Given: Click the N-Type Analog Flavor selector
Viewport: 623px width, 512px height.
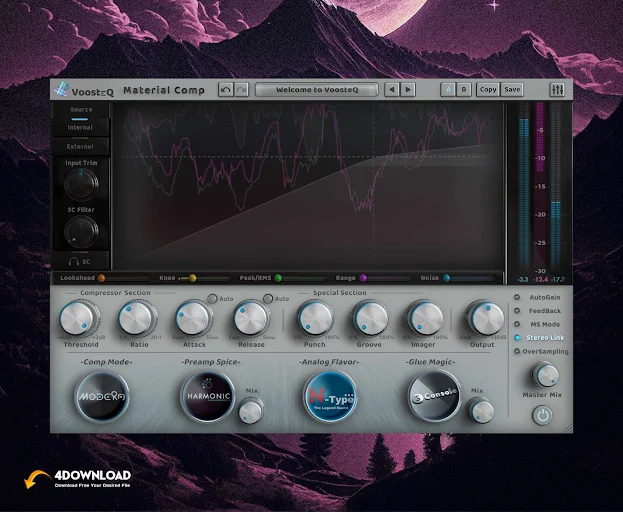Looking at the screenshot, I should 330,396.
